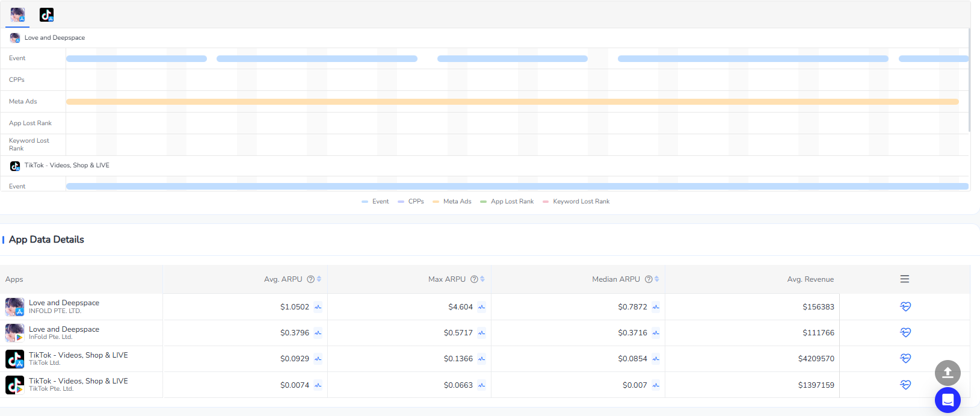Image resolution: width=980 pixels, height=416 pixels.
Task: Toggle the Meta Ads legend item
Action: coord(452,202)
